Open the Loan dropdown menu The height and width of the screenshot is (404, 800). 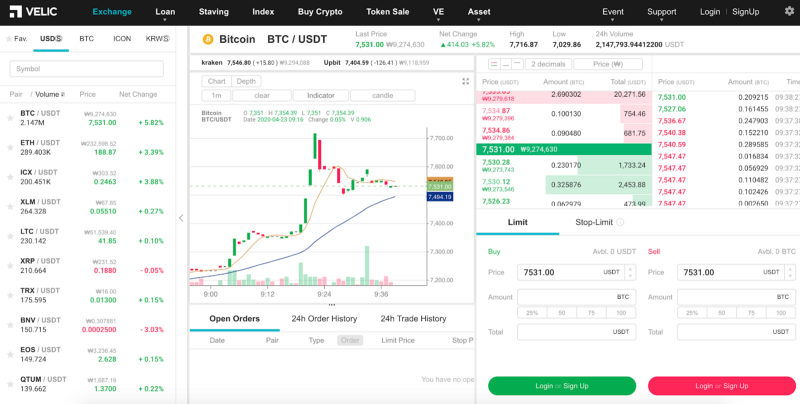click(x=165, y=13)
